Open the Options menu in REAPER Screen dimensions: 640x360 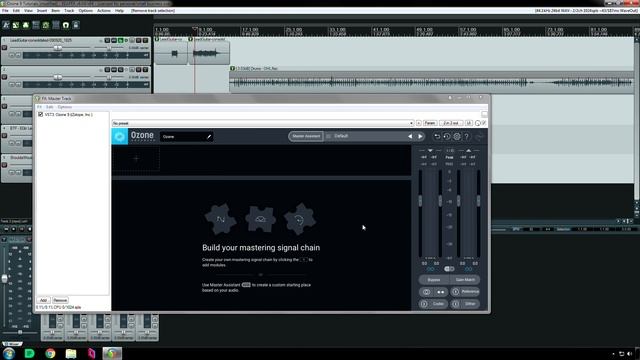click(x=85, y=11)
